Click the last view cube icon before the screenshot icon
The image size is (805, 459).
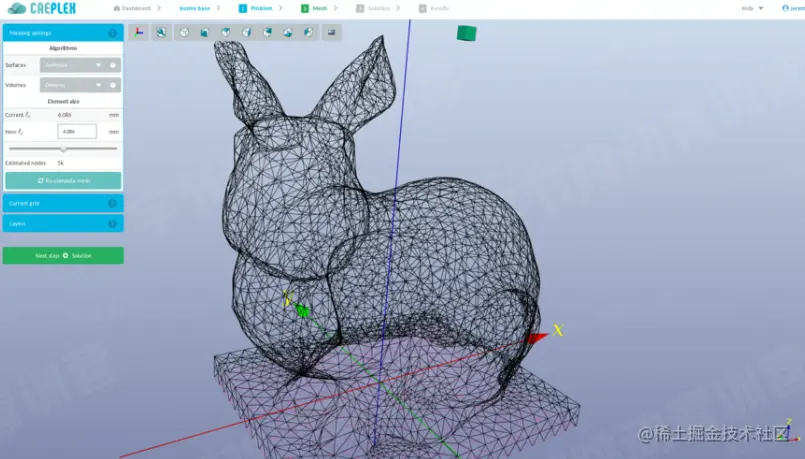308,32
